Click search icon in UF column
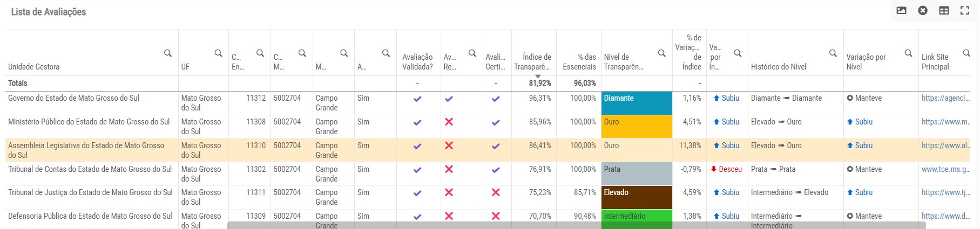The height and width of the screenshot is (229, 980). pos(218,53)
